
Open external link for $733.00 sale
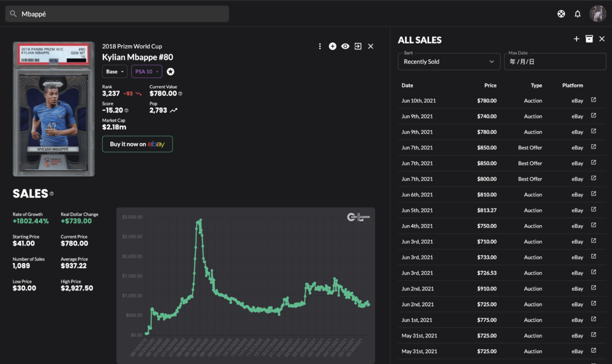(593, 256)
